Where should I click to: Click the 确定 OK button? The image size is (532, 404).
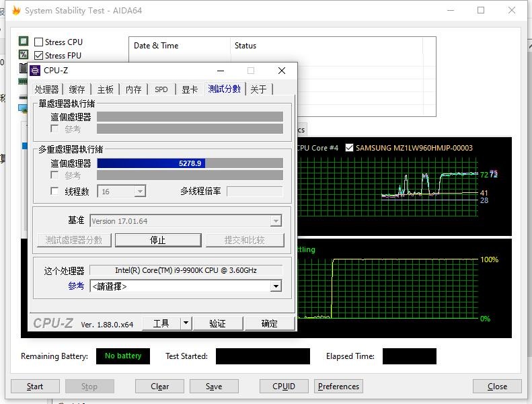click(x=270, y=323)
